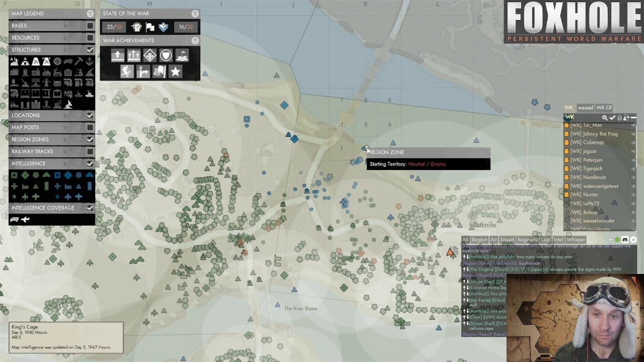Click flags icon between faction emblems
Image resolution: width=644 pixels, height=362 pixels.
(150, 27)
